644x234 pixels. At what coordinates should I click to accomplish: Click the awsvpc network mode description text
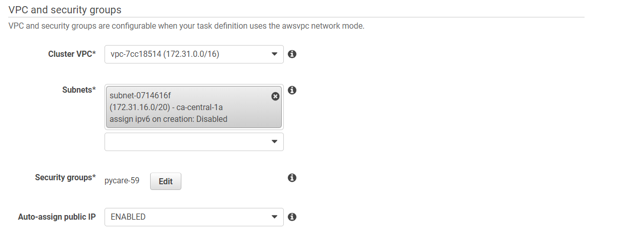(186, 26)
